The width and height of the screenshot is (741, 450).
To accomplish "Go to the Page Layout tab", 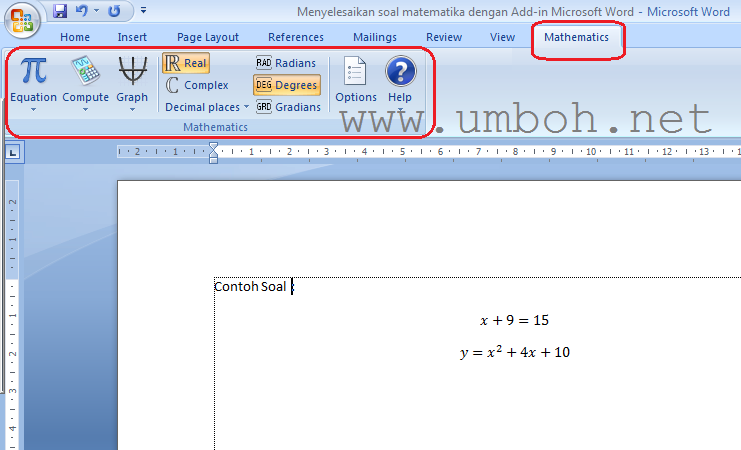I will pyautogui.click(x=207, y=37).
